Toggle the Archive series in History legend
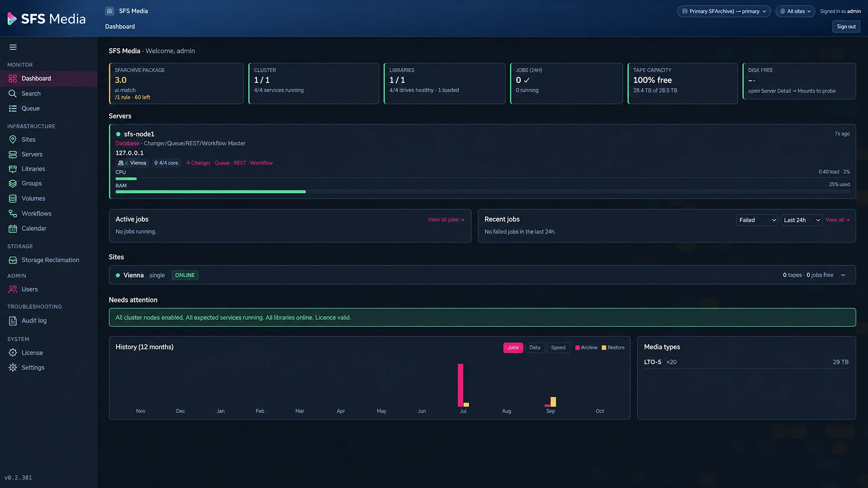868x488 pixels. tap(586, 348)
